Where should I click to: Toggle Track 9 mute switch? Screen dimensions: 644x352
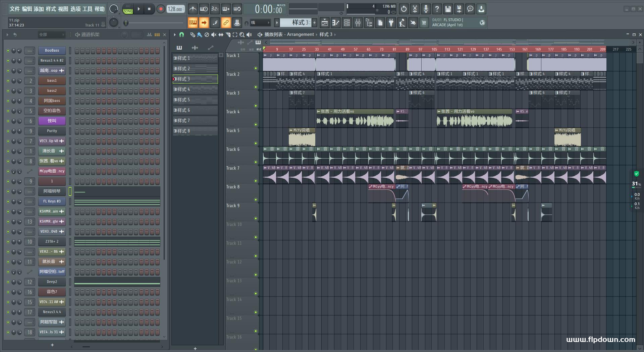tap(256, 219)
